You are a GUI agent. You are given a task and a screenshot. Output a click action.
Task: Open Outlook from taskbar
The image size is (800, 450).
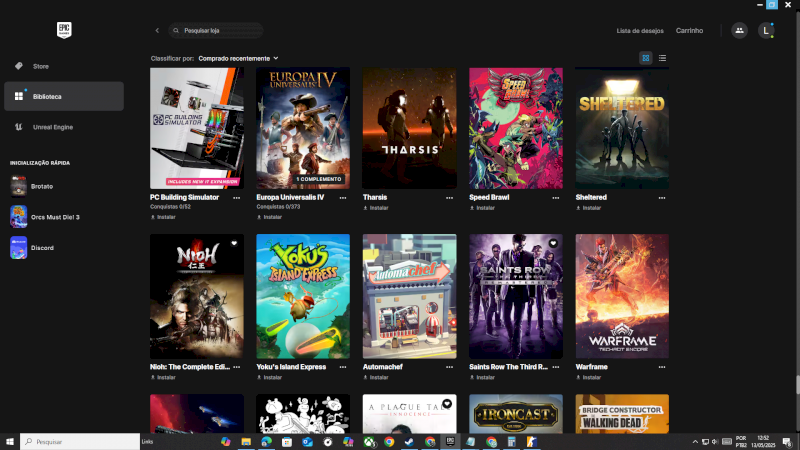(307, 442)
